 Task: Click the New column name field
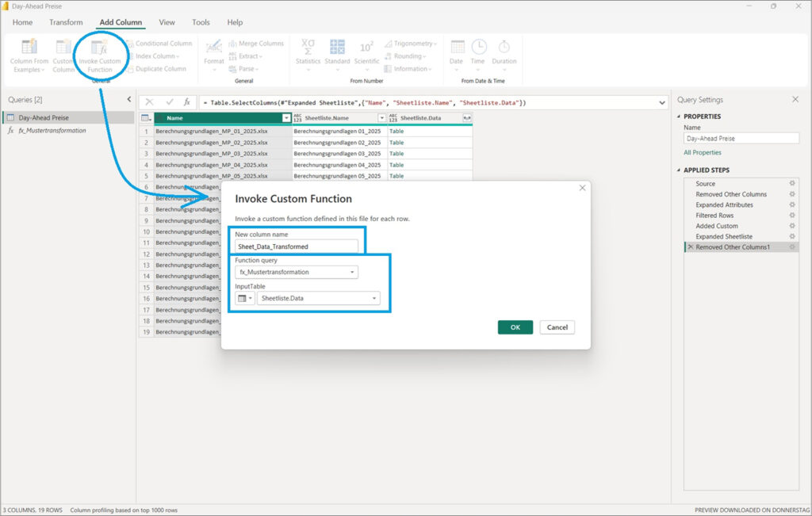click(297, 247)
